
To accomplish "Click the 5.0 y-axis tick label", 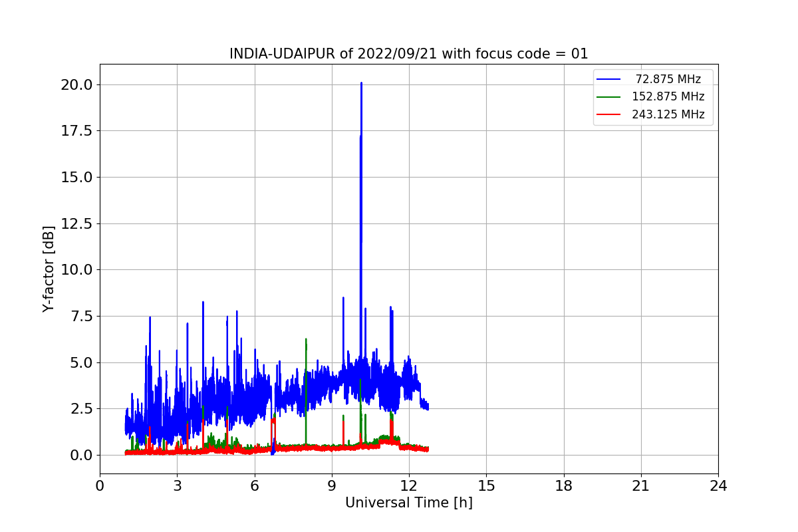I will (82, 362).
